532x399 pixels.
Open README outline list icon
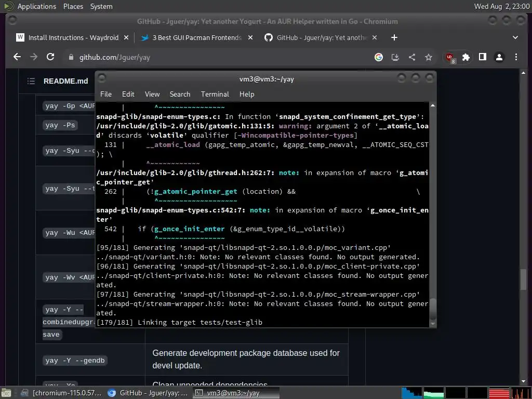(x=31, y=81)
